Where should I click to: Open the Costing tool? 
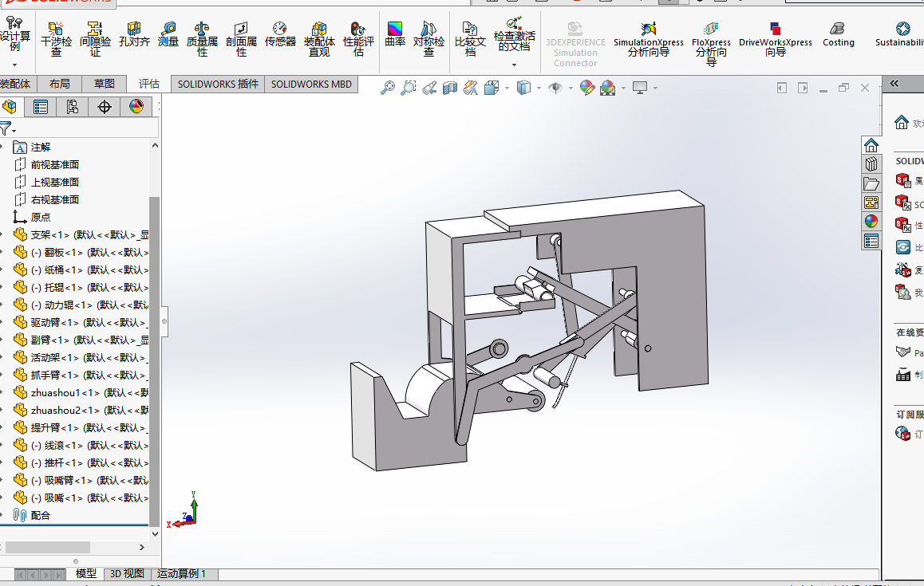pos(838,34)
